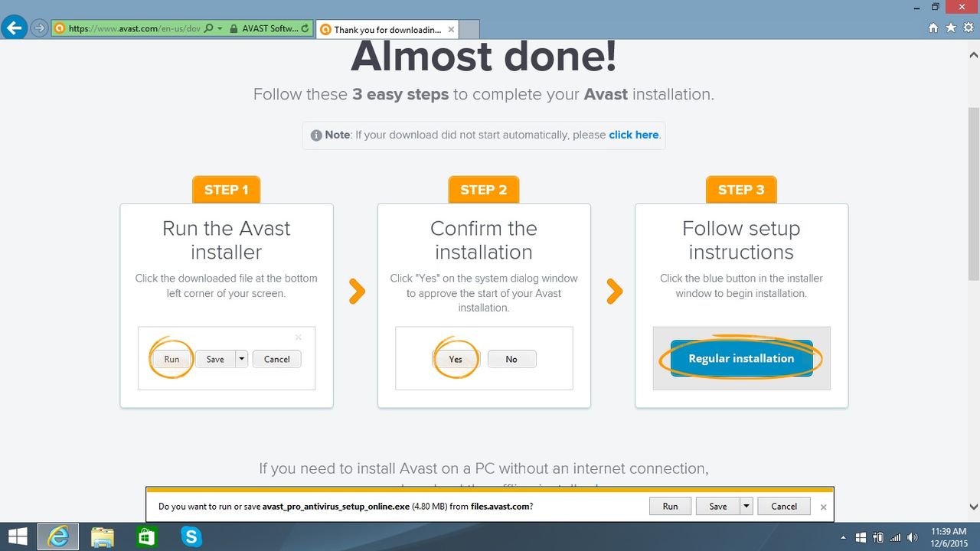Screen dimensions: 980x551
Task: Open the Tools gear menu
Action: coord(968,28)
